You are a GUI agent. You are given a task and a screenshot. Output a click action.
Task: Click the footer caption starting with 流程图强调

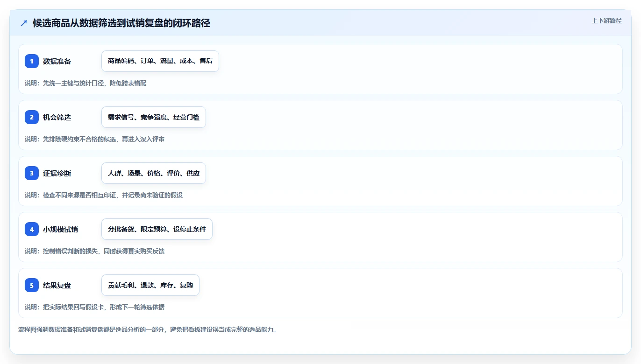[x=147, y=330]
